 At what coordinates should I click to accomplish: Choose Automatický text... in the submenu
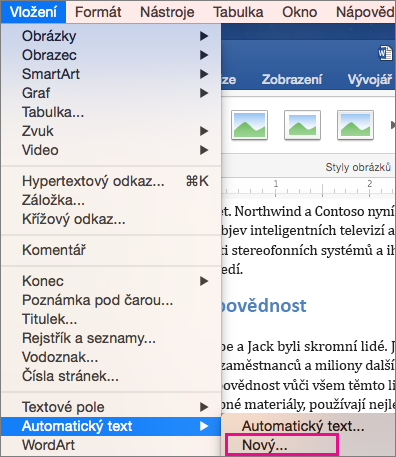pyautogui.click(x=308, y=426)
